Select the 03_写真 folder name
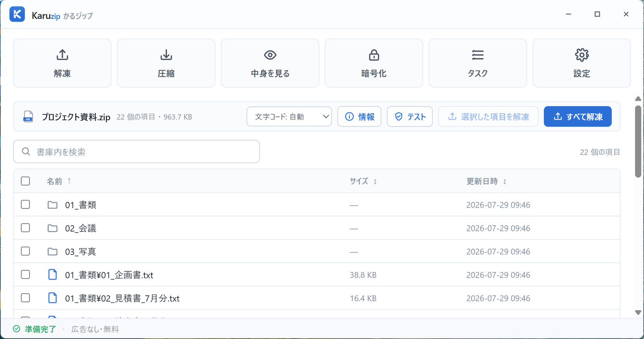 tap(80, 252)
